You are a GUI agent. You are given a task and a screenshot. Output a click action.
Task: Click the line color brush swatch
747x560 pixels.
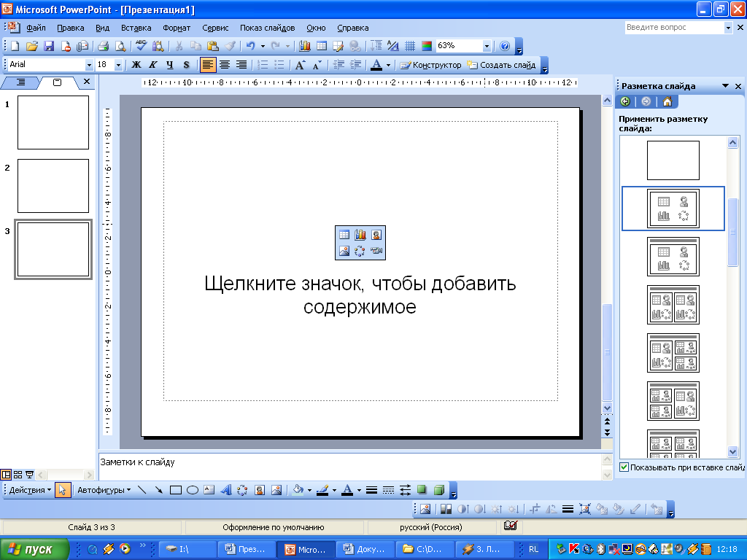(322, 490)
